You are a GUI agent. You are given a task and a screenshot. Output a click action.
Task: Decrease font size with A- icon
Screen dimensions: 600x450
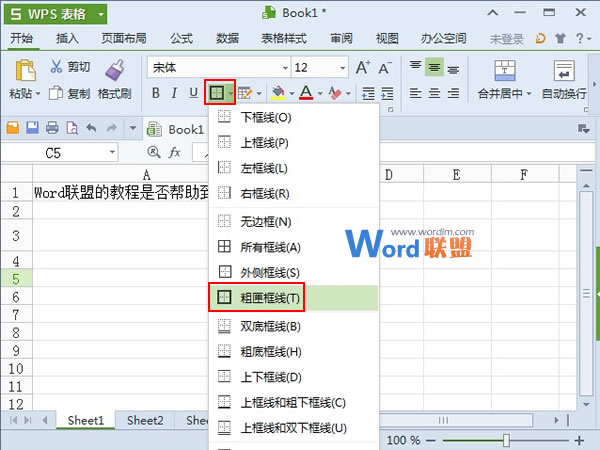pyautogui.click(x=385, y=68)
